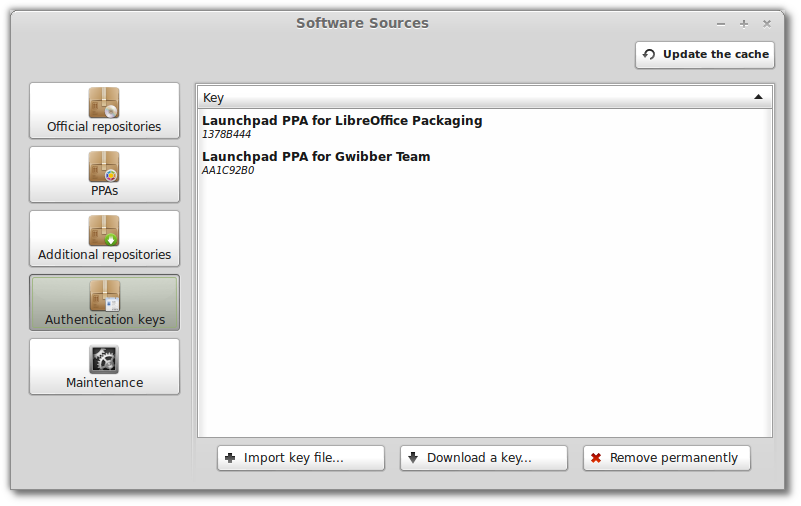Open the Official repositories section icon

(104, 103)
